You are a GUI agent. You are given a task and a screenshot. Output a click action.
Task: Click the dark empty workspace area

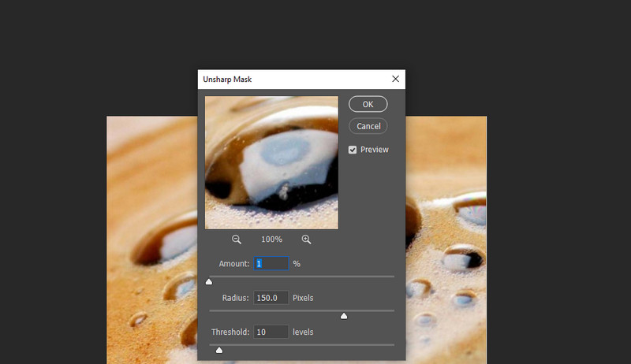click(536, 55)
